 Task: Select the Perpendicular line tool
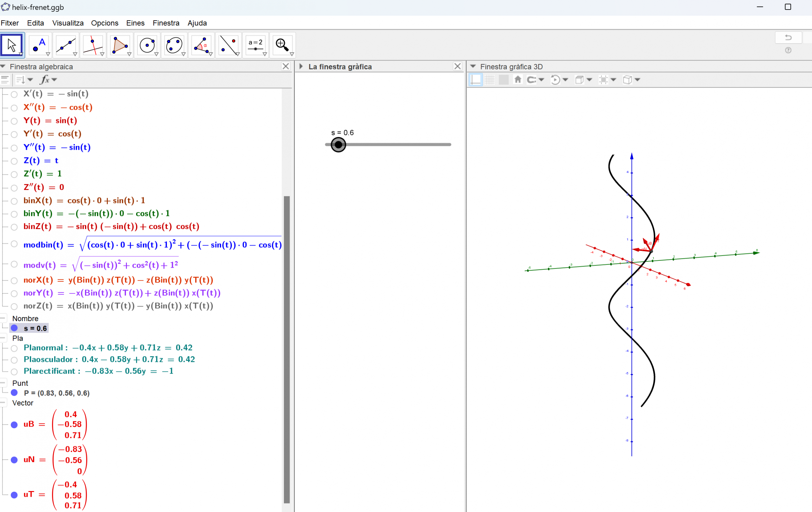93,45
